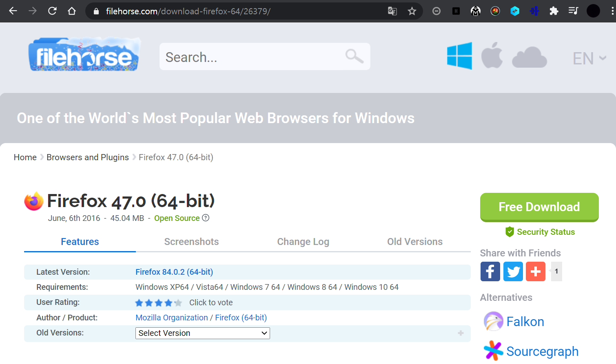Rate with the first star
Image resolution: width=616 pixels, height=364 pixels.
click(139, 303)
